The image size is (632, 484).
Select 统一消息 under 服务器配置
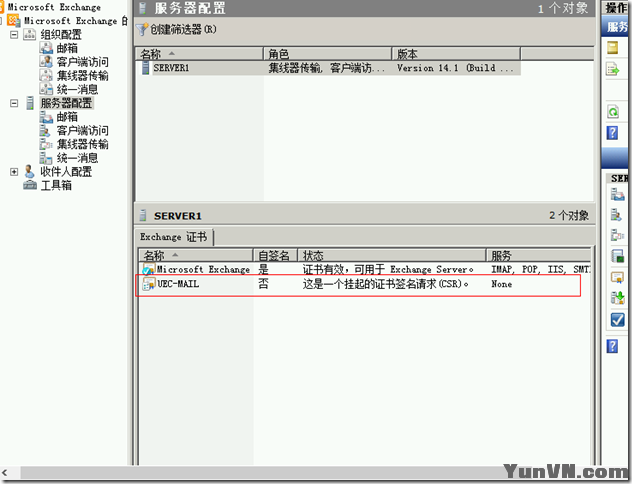coord(77,158)
